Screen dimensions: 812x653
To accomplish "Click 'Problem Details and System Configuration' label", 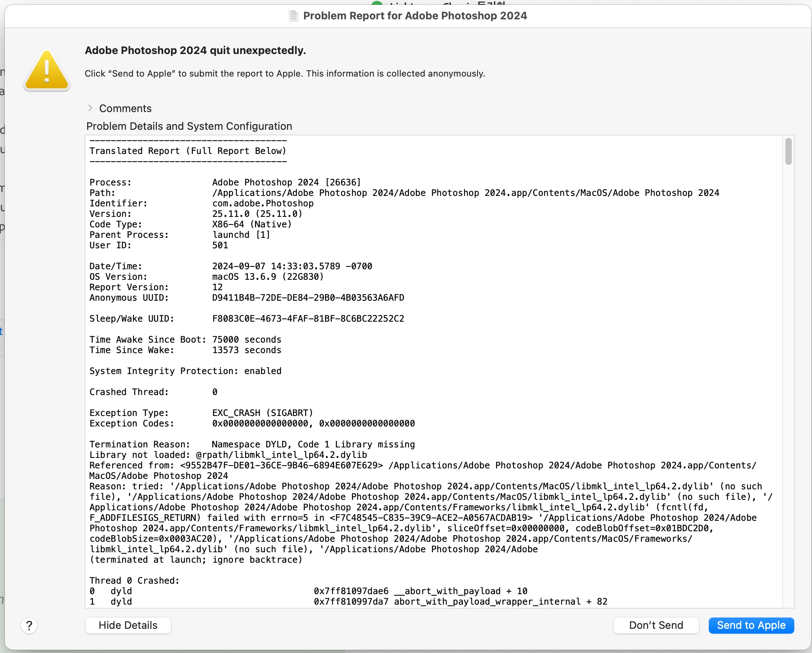I will tap(189, 126).
